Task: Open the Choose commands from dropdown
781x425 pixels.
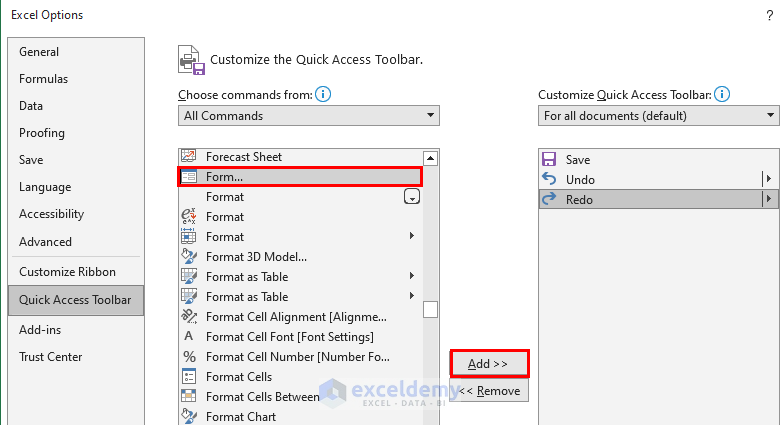Action: click(309, 116)
